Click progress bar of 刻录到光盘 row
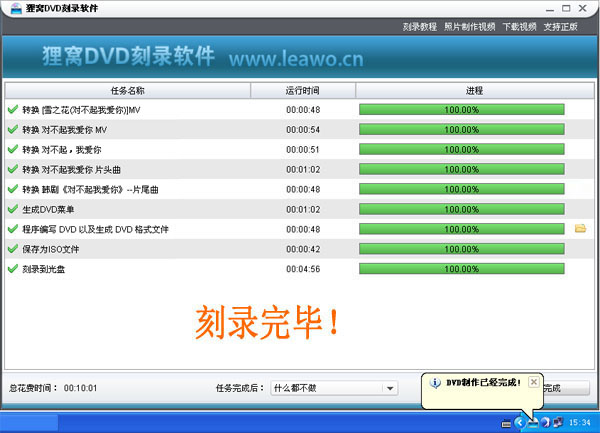The image size is (600, 433). [461, 269]
